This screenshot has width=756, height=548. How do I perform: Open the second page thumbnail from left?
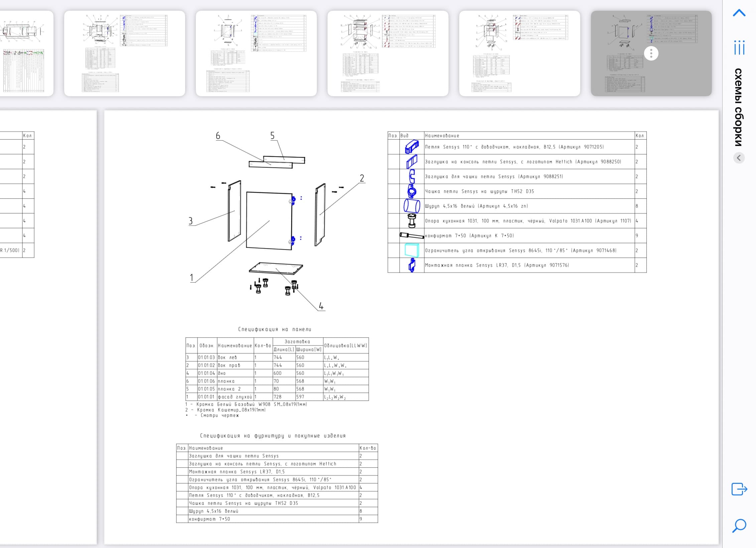(x=124, y=53)
